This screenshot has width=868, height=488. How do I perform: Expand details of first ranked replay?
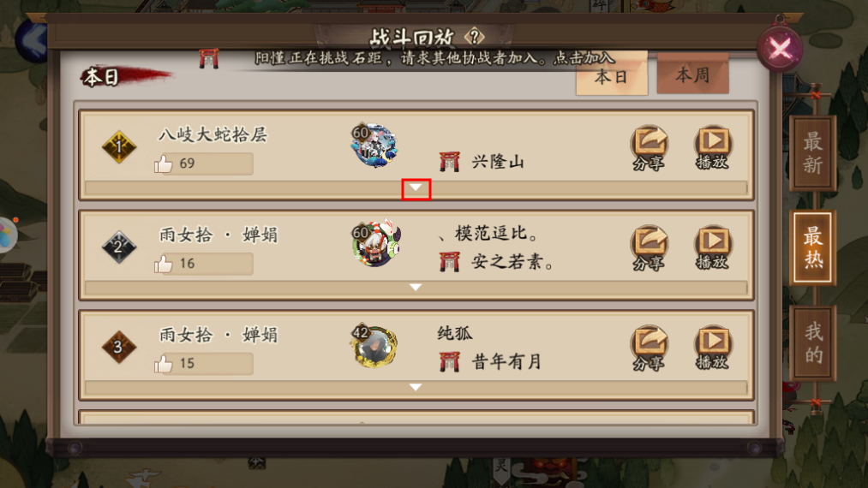pos(416,188)
